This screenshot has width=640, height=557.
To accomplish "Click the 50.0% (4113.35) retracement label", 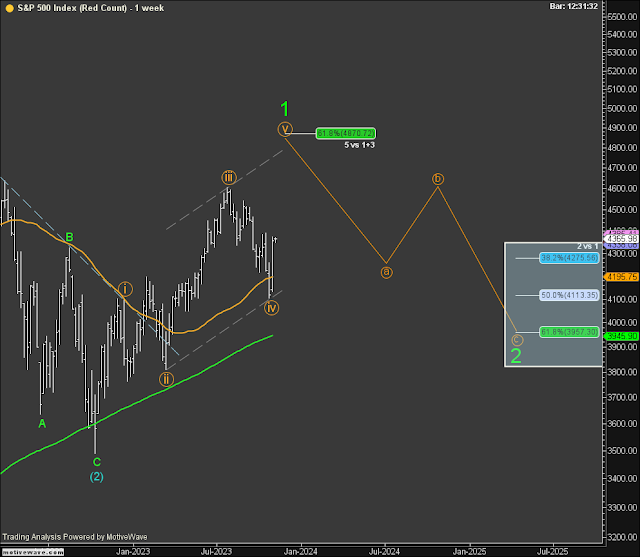I will 569,295.
